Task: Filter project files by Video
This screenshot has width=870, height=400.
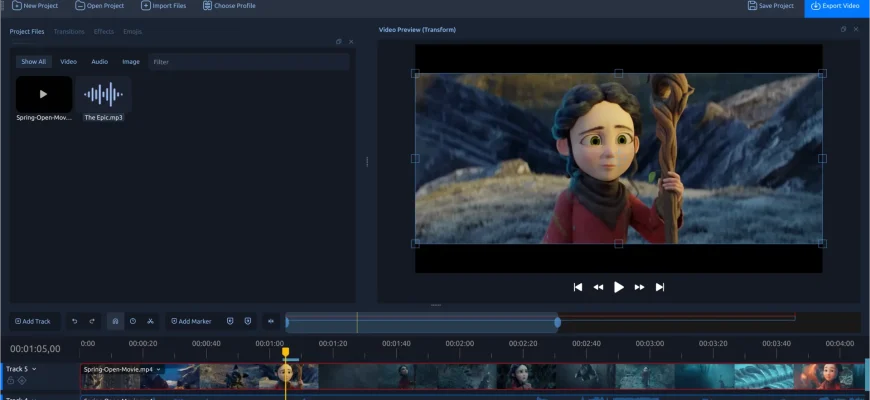Action: pyautogui.click(x=68, y=62)
